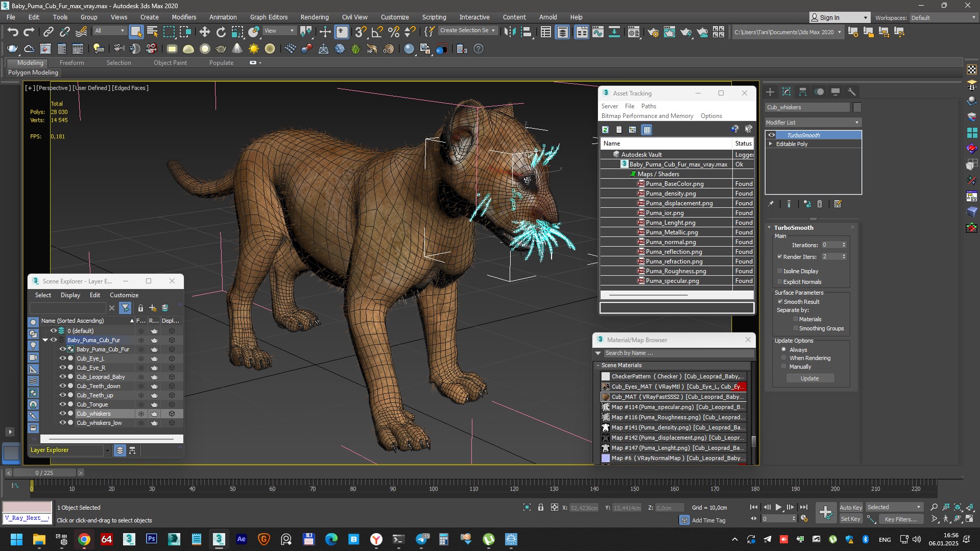
Task: Open Customize menu in Scene Explorer
Action: (124, 295)
